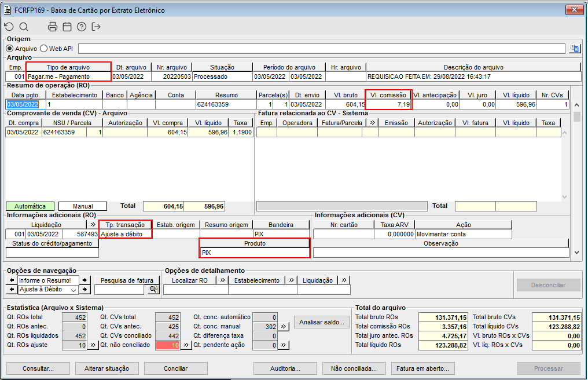
Task: Click the » button next to Liquidação header in RO info
Action: (93, 225)
